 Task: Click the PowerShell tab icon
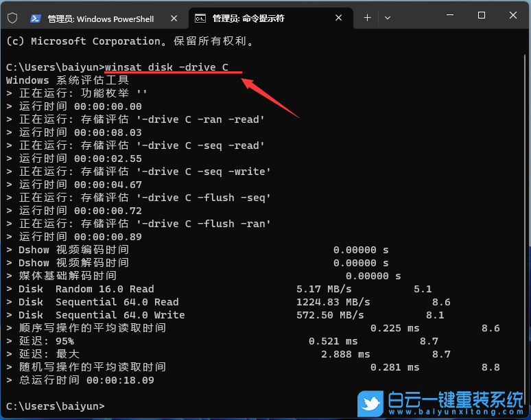36,19
